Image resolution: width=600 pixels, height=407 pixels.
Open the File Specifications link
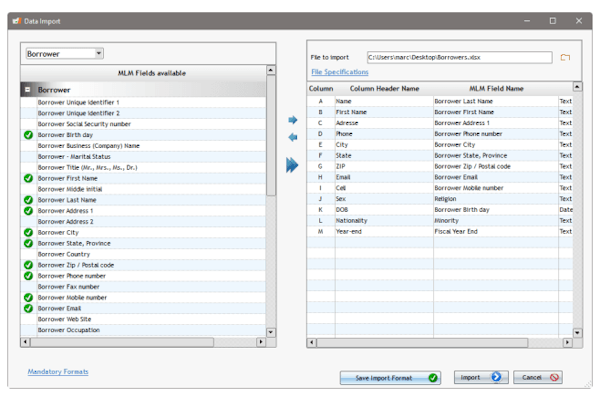339,72
